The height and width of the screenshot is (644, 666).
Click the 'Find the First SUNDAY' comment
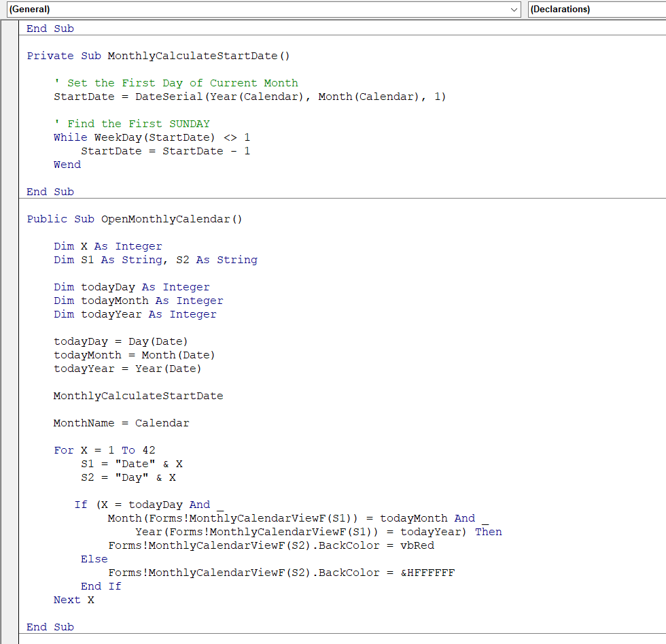click(x=138, y=124)
